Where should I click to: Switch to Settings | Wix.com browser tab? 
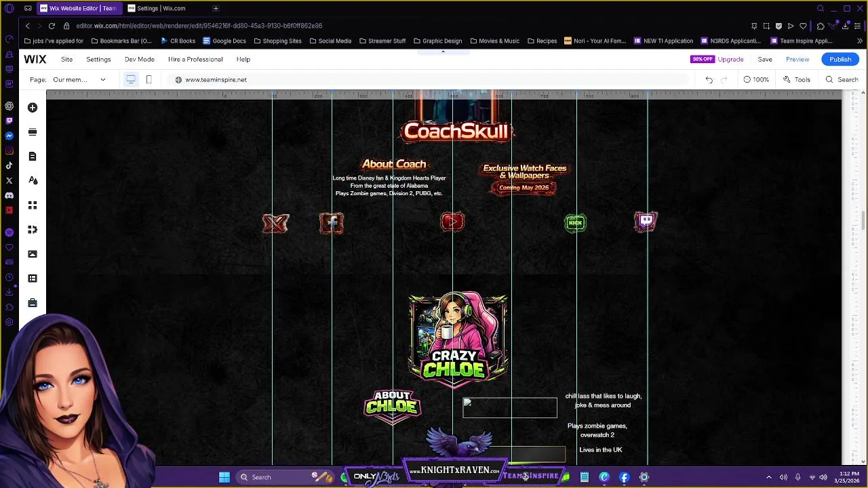(x=161, y=8)
